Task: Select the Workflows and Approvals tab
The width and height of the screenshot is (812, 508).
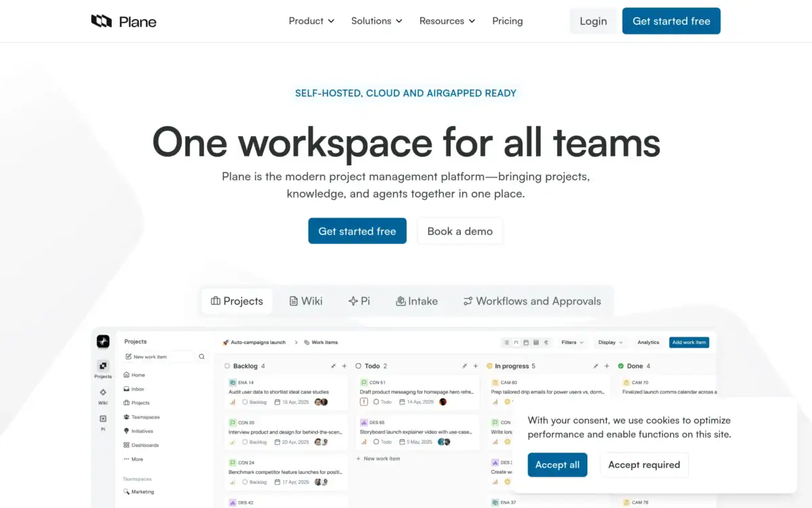Action: pyautogui.click(x=532, y=301)
